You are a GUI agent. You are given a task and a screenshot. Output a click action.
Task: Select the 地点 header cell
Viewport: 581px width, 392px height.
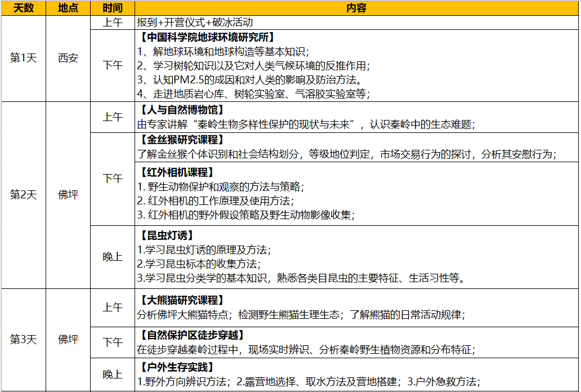click(x=68, y=8)
